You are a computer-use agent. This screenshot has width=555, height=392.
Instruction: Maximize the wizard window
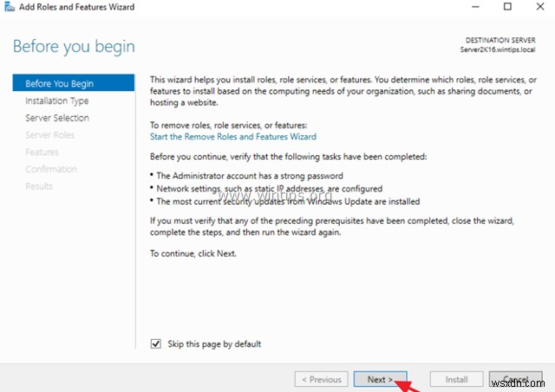[x=506, y=8]
